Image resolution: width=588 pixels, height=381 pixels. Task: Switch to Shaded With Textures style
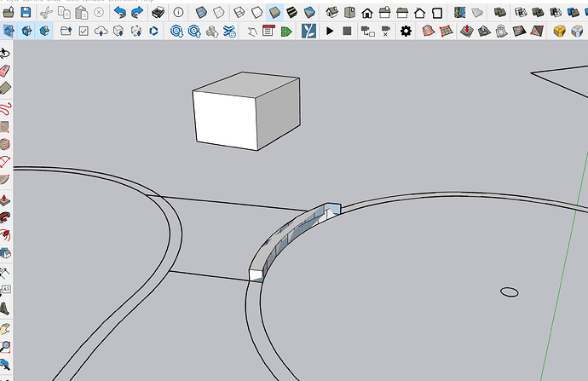(291, 13)
